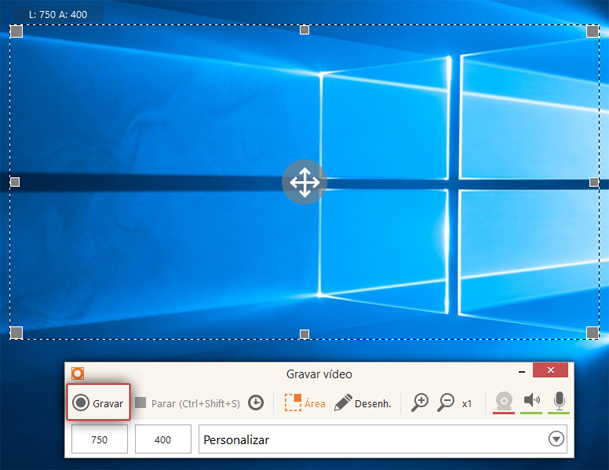Reset zoom with the x1 label
The image size is (609, 470).
point(467,404)
